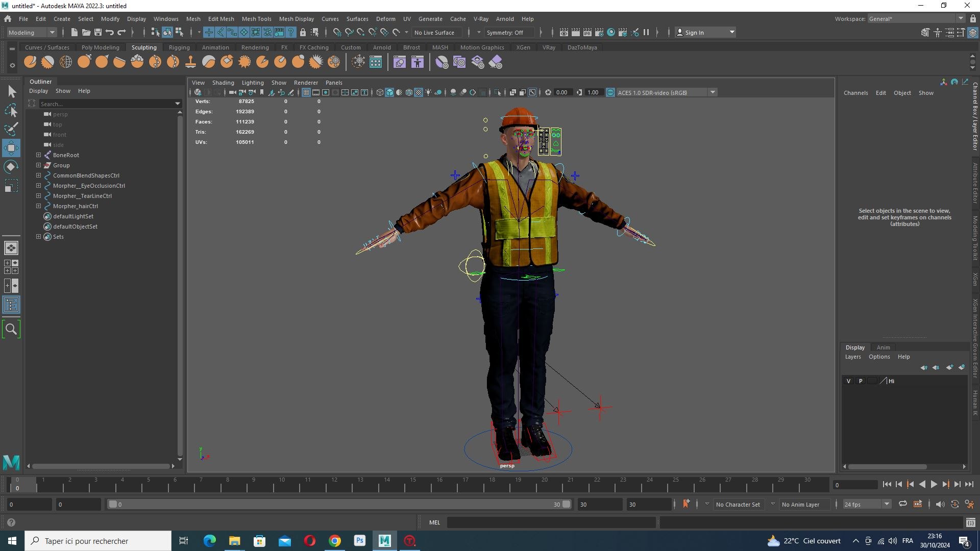Click Symmetry: Off setting

tap(508, 32)
